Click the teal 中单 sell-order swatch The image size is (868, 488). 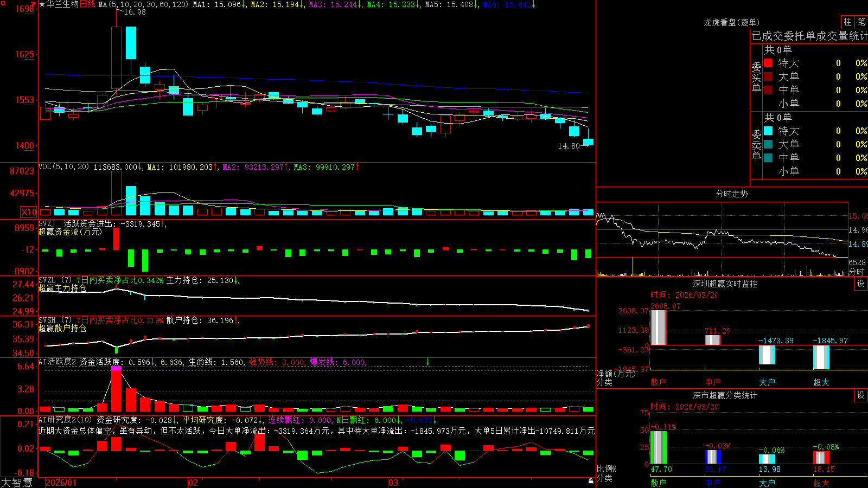point(768,158)
